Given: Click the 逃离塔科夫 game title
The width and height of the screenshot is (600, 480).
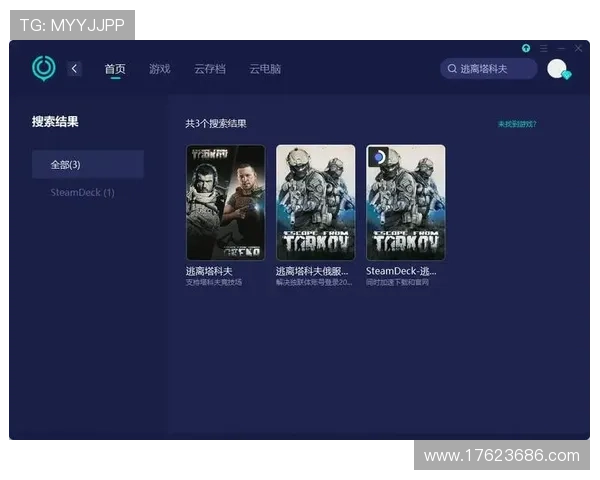Looking at the screenshot, I should [209, 271].
